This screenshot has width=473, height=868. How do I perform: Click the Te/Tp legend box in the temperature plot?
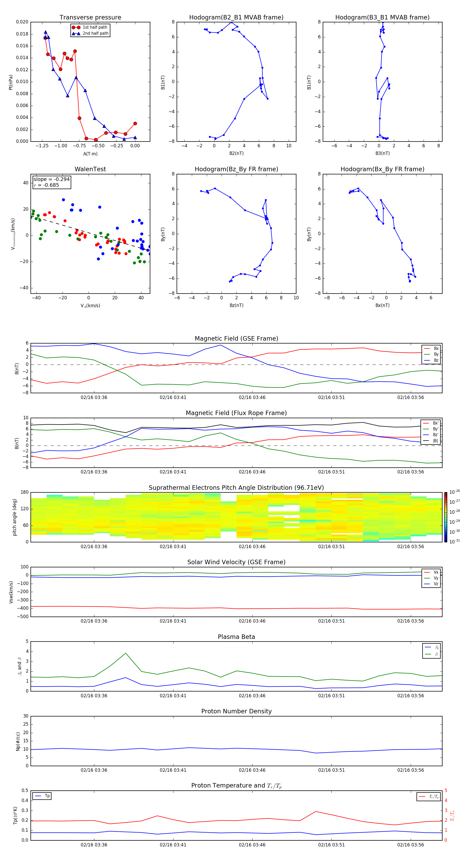coord(428,796)
